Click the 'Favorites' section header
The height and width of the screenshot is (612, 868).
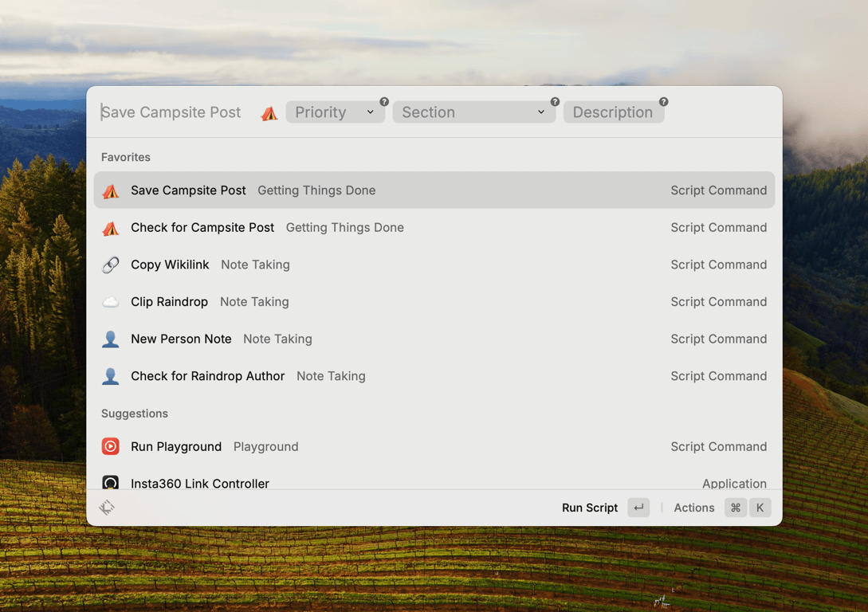tap(126, 157)
